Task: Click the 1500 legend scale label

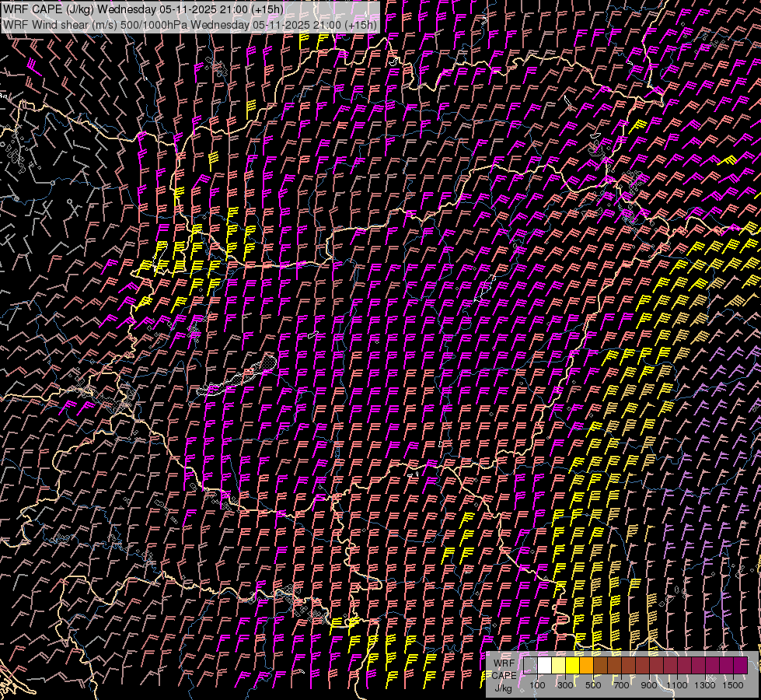Action: [x=733, y=685]
